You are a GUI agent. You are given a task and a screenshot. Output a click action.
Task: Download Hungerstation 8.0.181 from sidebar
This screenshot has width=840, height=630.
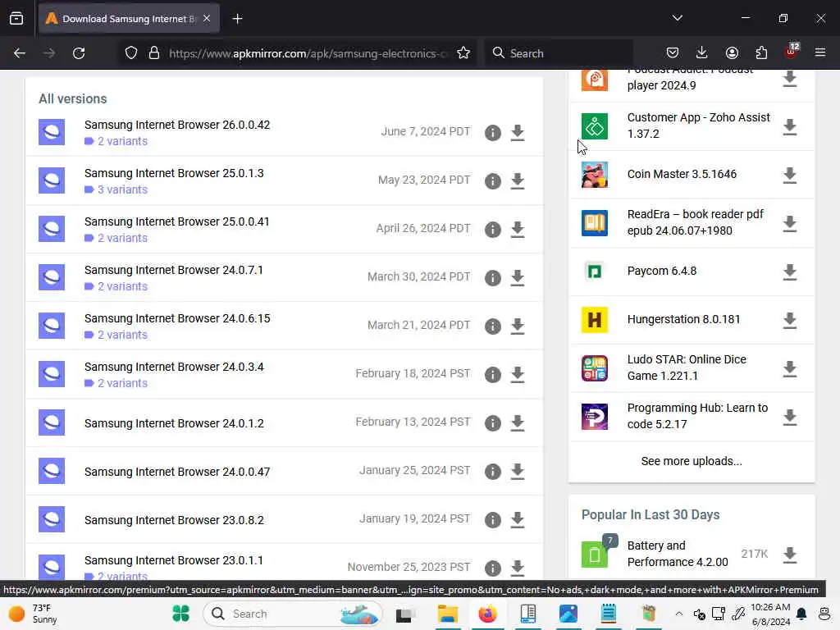(789, 321)
